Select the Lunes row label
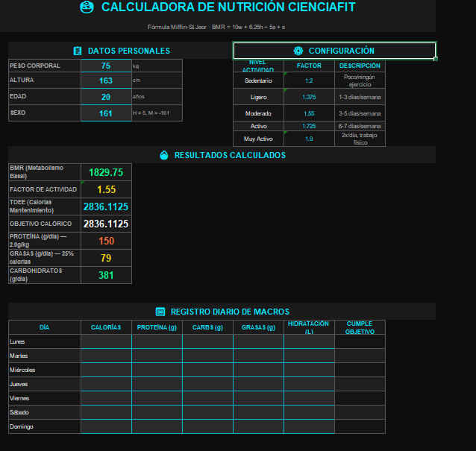This screenshot has height=451, width=476. (45, 341)
